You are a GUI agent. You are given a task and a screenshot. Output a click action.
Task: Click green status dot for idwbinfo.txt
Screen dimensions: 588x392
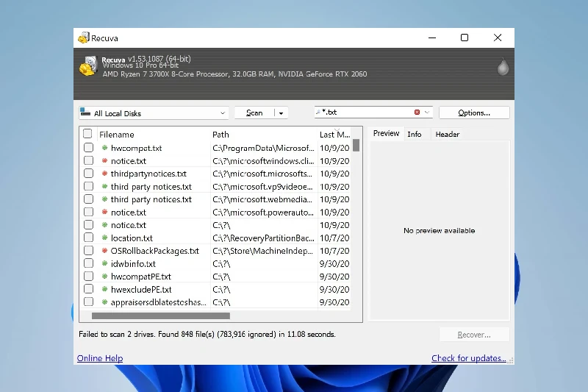(x=104, y=263)
